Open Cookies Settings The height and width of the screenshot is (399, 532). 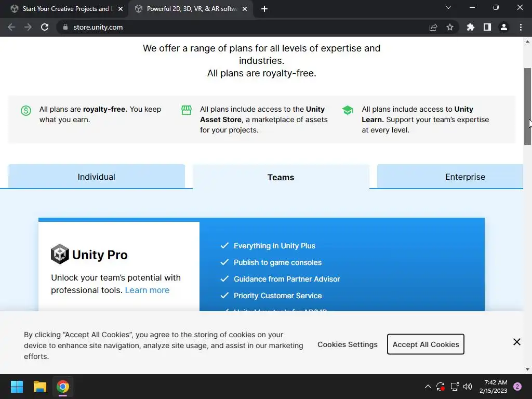coord(348,344)
